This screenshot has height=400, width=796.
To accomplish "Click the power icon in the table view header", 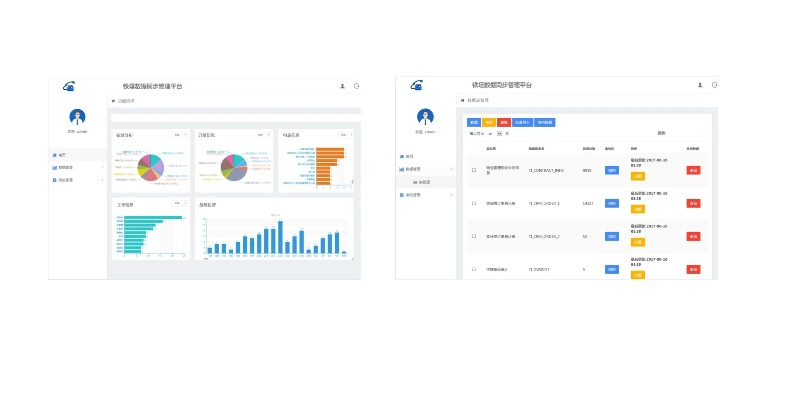I will (714, 86).
